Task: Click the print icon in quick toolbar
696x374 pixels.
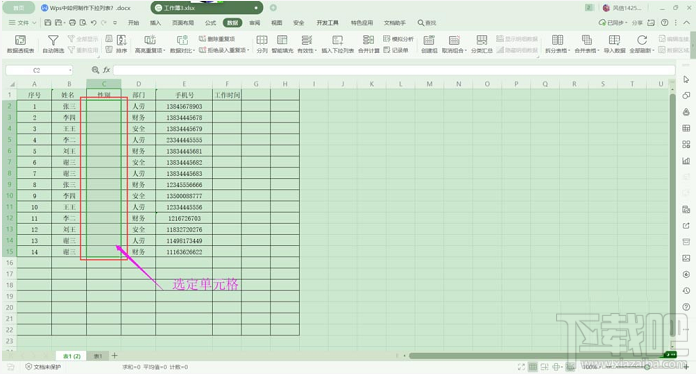Action: click(72, 23)
